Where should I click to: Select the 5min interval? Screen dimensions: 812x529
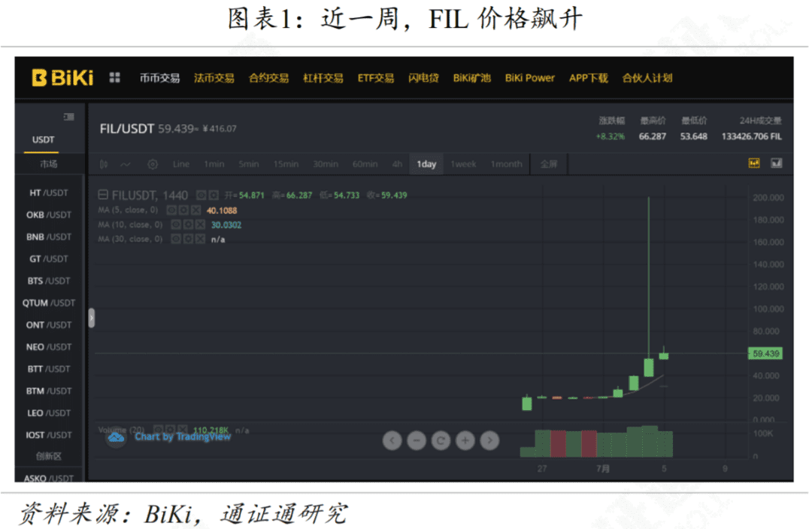click(249, 164)
